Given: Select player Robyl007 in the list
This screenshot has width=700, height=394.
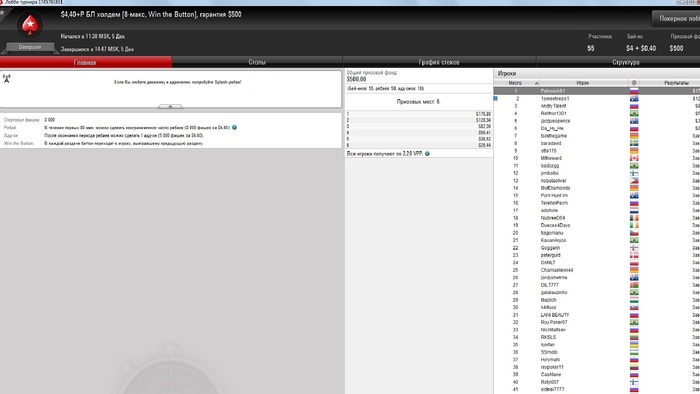Looking at the screenshot, I should (597, 382).
